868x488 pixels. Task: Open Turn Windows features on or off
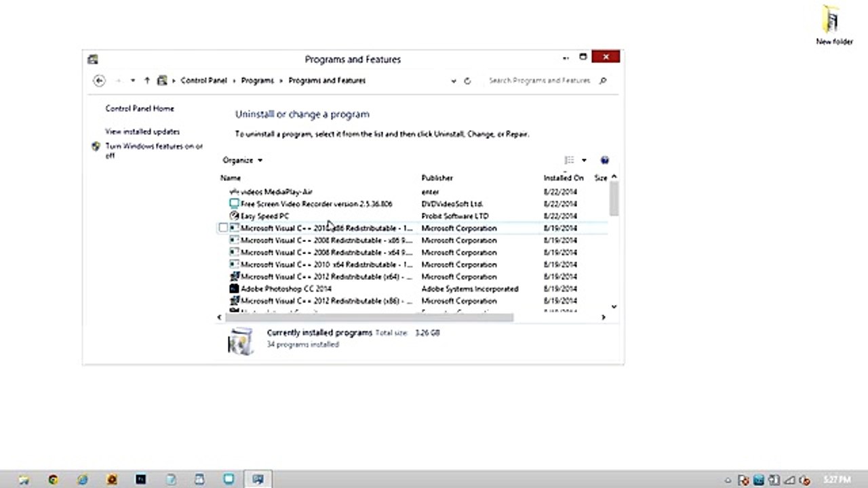[154, 150]
